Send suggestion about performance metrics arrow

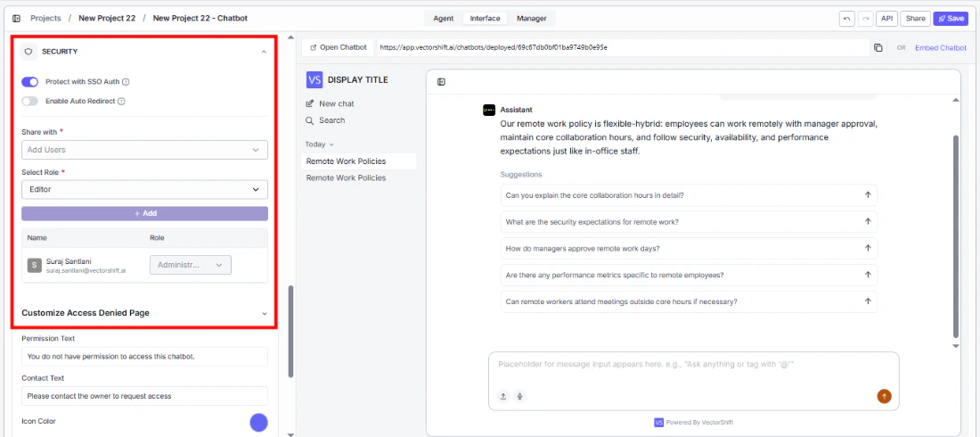click(868, 275)
